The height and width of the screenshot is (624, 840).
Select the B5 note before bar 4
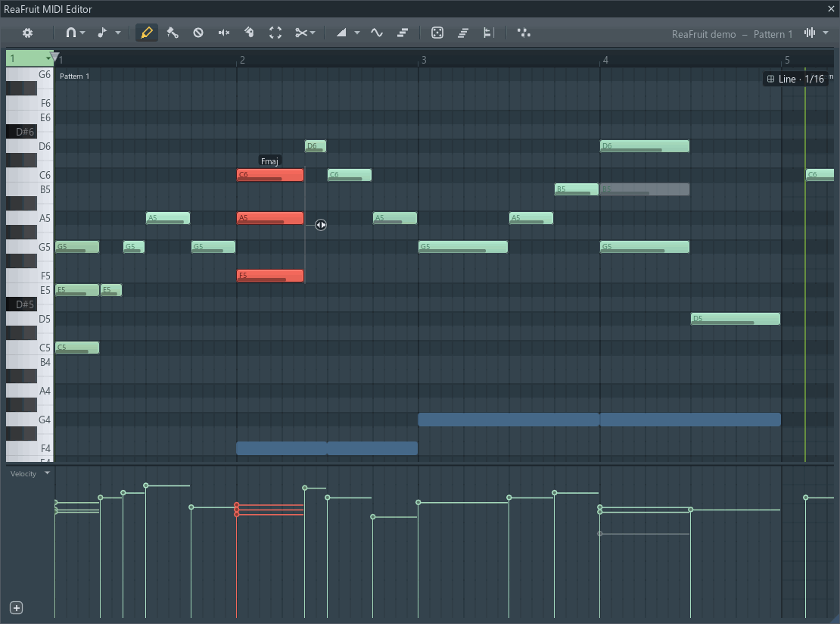577,189
